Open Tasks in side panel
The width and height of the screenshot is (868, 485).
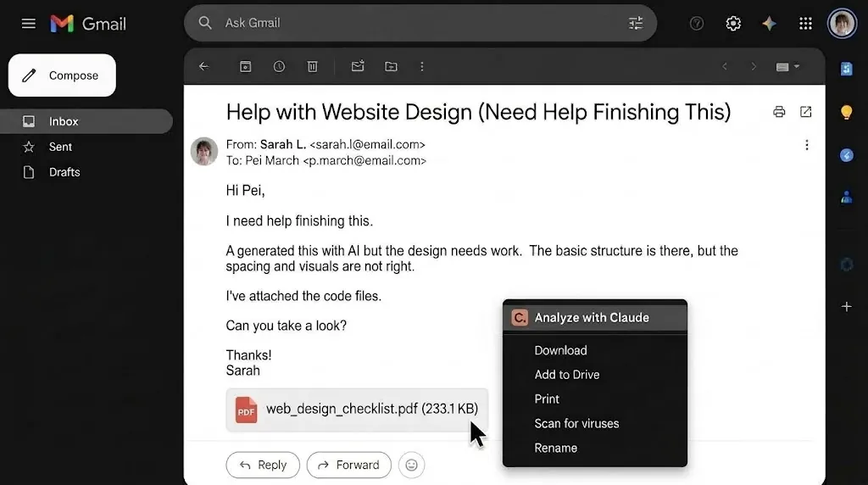(847, 155)
